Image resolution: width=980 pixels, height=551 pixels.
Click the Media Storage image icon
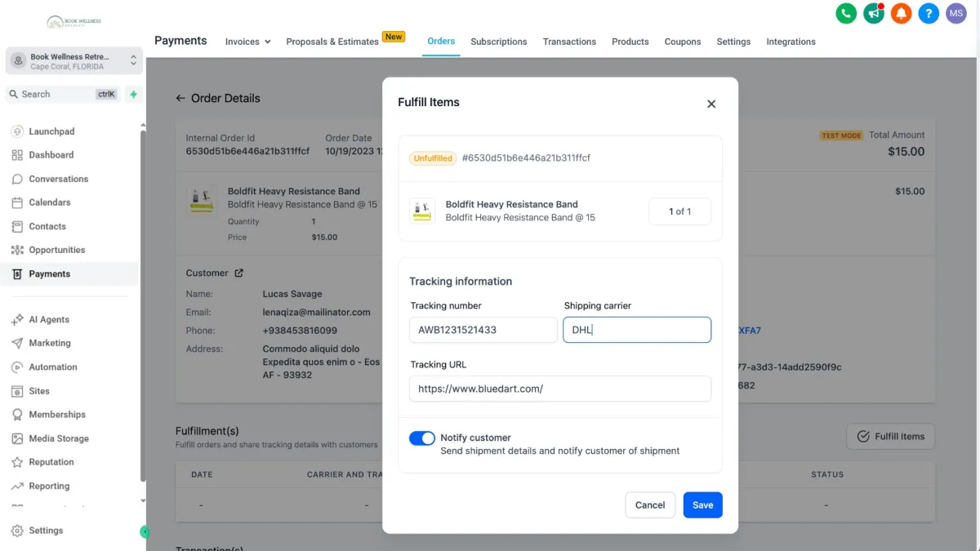tap(17, 438)
